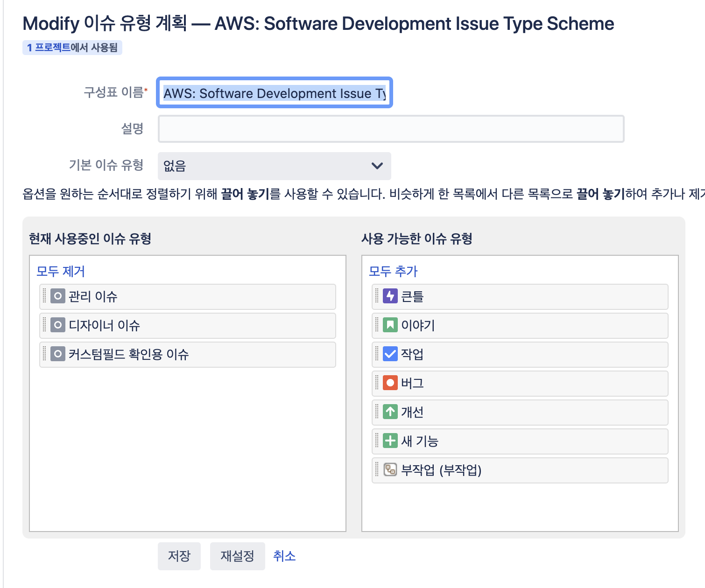705x588 pixels.
Task: Grab the drag handle of 개선
Action: point(377,412)
